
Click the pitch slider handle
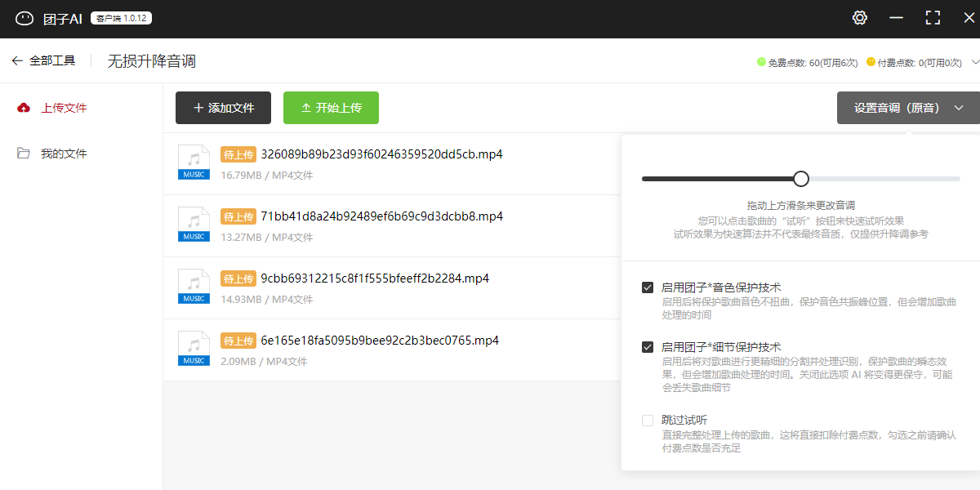click(801, 179)
